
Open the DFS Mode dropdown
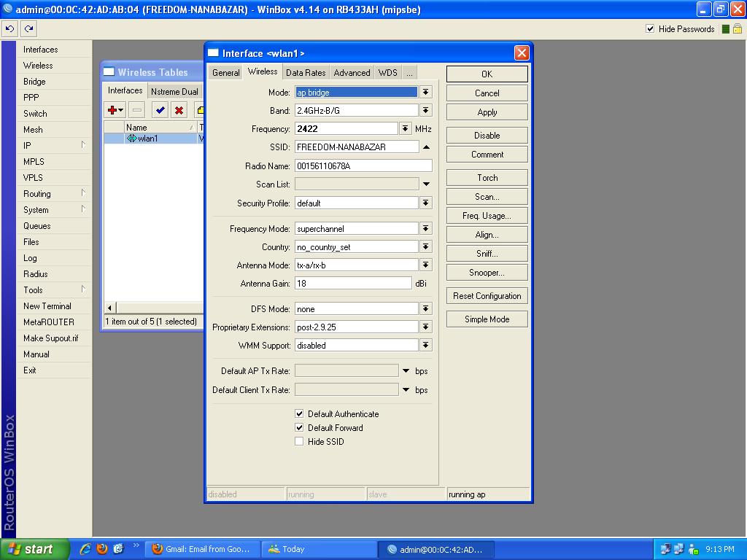point(426,308)
